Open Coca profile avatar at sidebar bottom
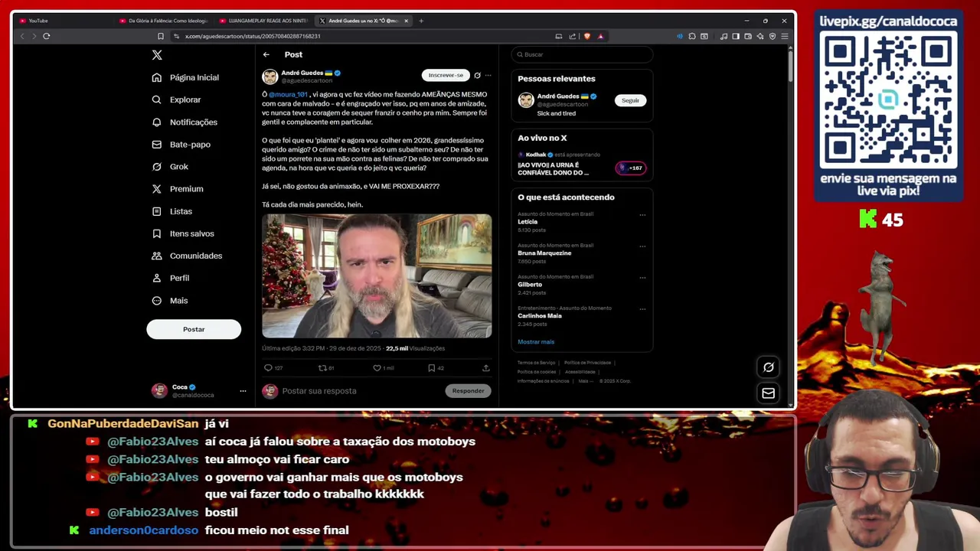This screenshot has height=551, width=980. 159,391
